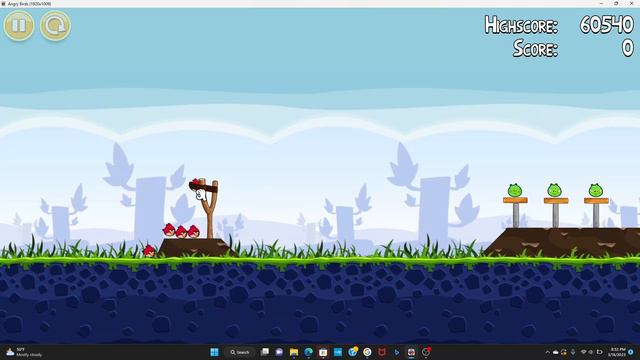Open the McAfee icon on the taskbar
The image size is (640, 360).
[382, 352]
